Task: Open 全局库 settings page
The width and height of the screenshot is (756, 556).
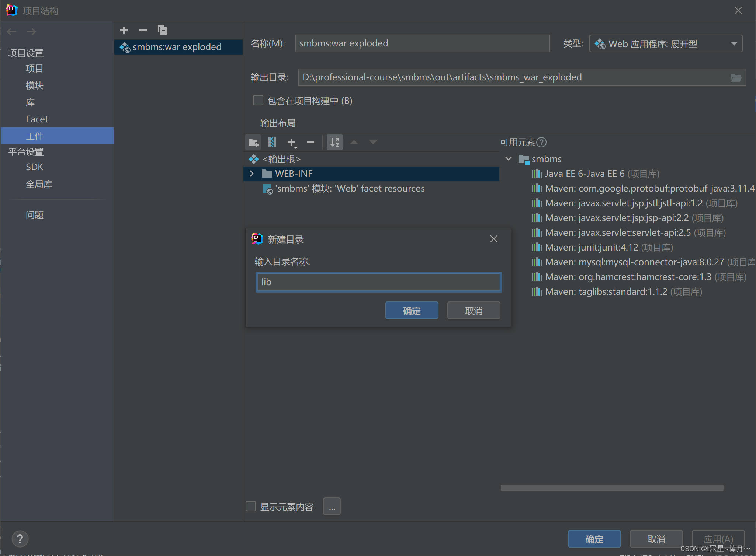Action: 39,184
